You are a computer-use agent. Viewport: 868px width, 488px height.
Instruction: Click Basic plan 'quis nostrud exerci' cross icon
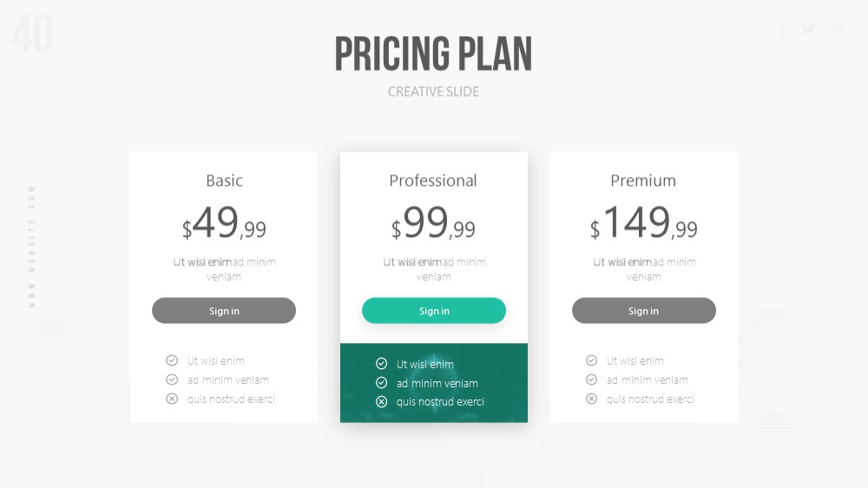(x=172, y=399)
